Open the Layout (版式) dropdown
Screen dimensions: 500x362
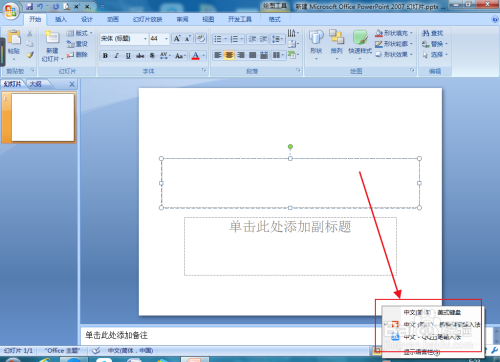79,33
